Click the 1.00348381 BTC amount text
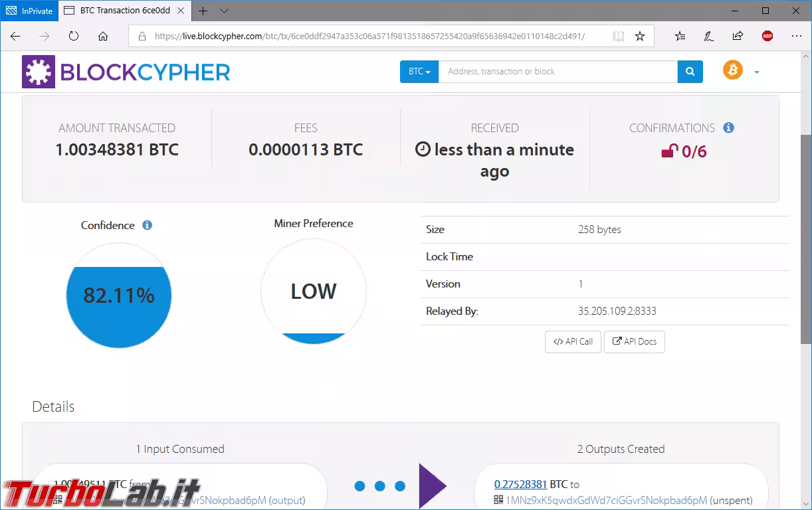The width and height of the screenshot is (812, 510). (x=117, y=149)
